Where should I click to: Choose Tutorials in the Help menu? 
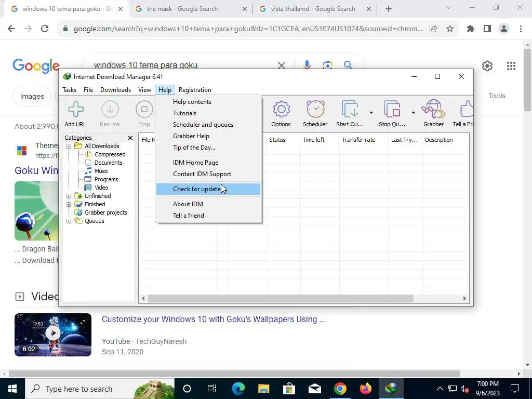tap(208, 113)
